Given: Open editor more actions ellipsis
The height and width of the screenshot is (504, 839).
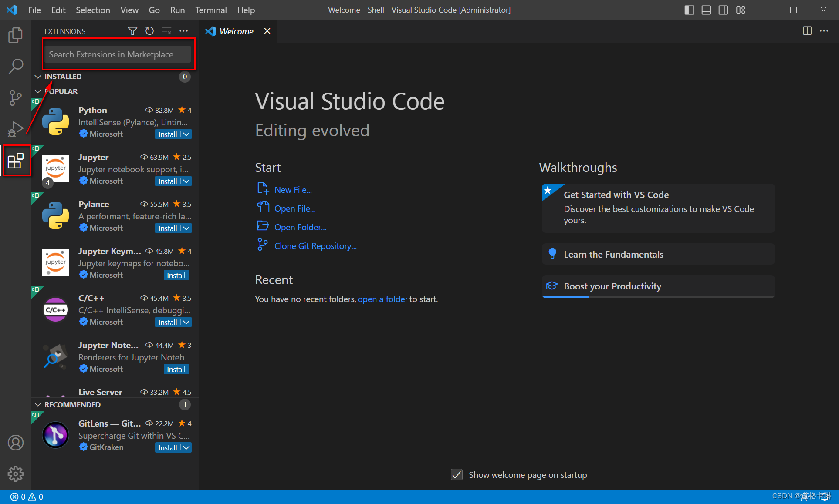Looking at the screenshot, I should tap(824, 31).
